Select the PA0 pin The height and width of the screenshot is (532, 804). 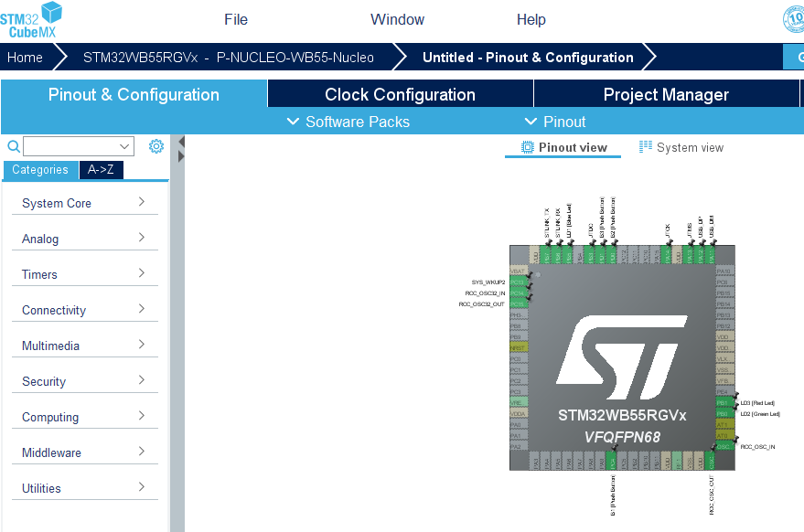pos(519,425)
